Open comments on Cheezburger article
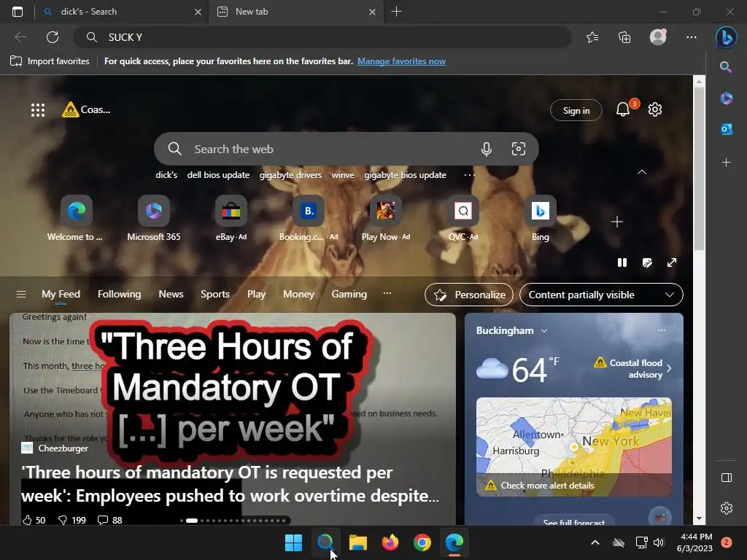747x560 pixels. (x=109, y=520)
